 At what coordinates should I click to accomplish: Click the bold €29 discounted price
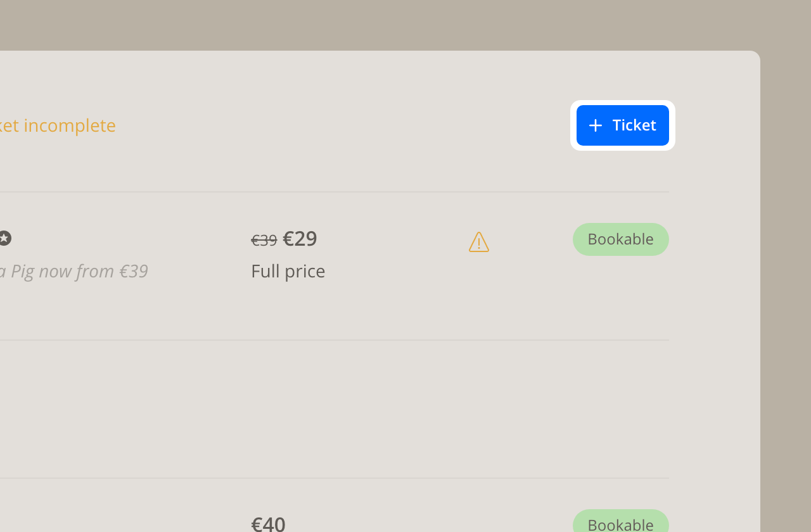pyautogui.click(x=300, y=239)
